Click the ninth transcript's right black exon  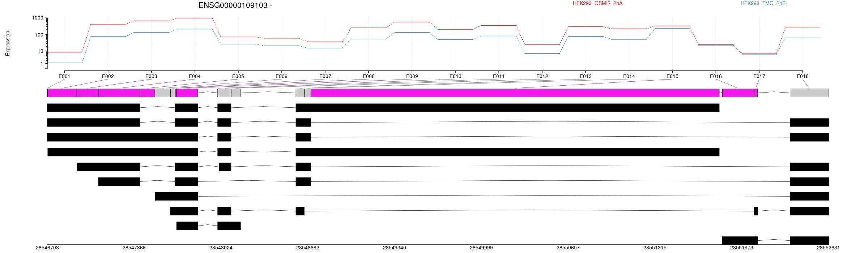click(229, 226)
